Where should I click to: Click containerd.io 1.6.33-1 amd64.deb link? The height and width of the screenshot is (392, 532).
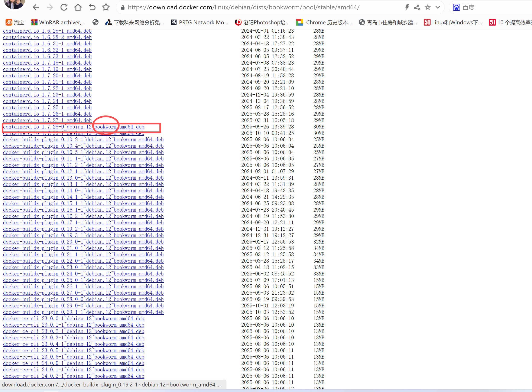click(x=47, y=56)
